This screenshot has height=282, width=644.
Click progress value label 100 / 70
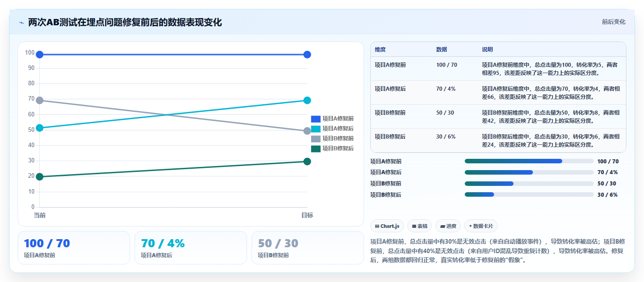point(608,161)
